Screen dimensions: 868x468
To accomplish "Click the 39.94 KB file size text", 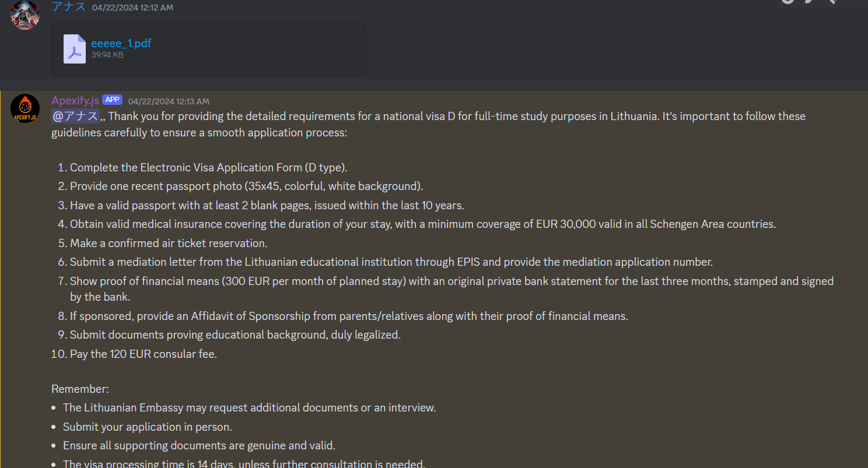I will point(107,55).
